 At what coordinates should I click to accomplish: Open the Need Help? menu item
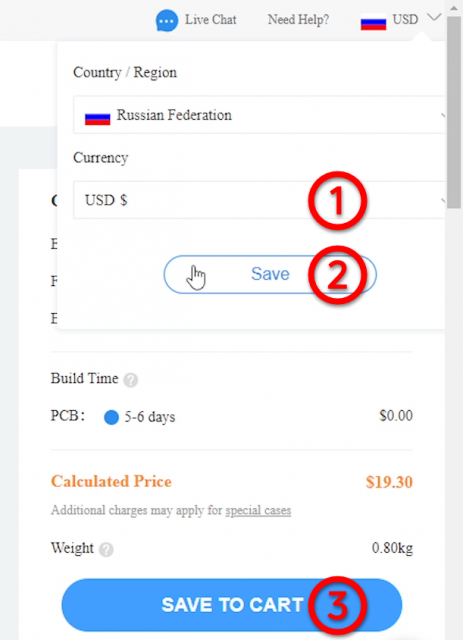298,20
